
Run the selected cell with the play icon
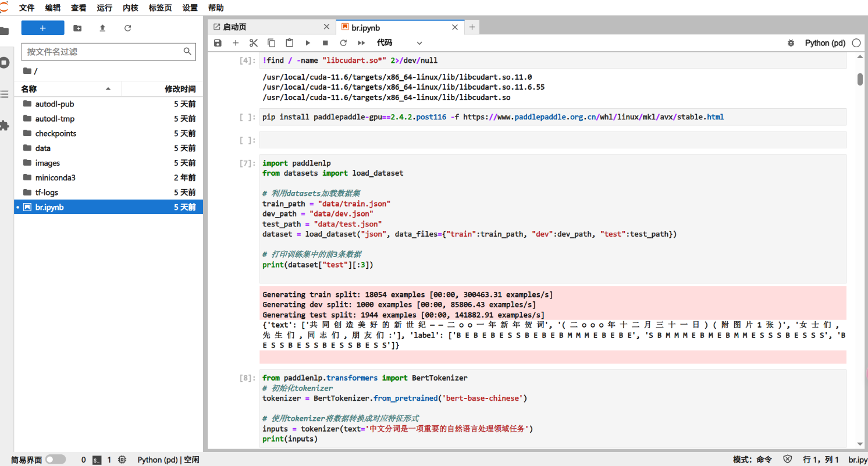coord(308,43)
